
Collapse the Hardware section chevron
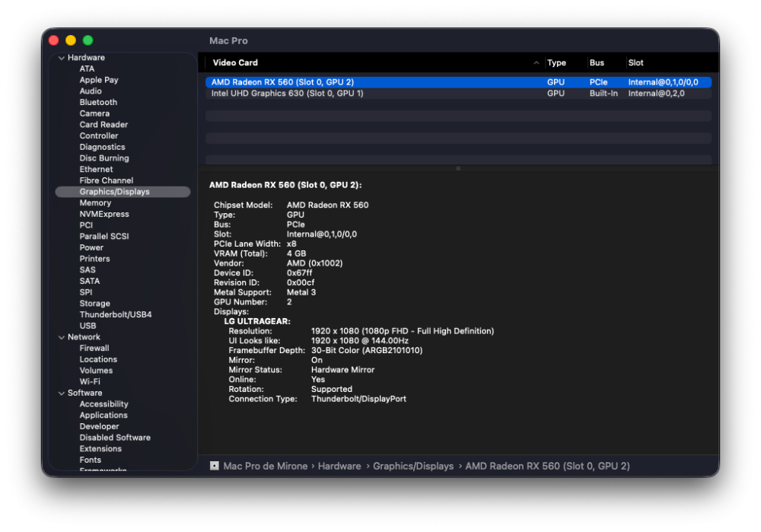[62, 58]
